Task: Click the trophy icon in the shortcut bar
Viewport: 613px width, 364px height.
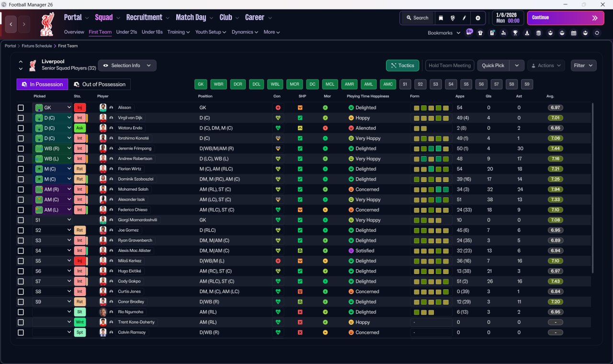Action: click(515, 33)
